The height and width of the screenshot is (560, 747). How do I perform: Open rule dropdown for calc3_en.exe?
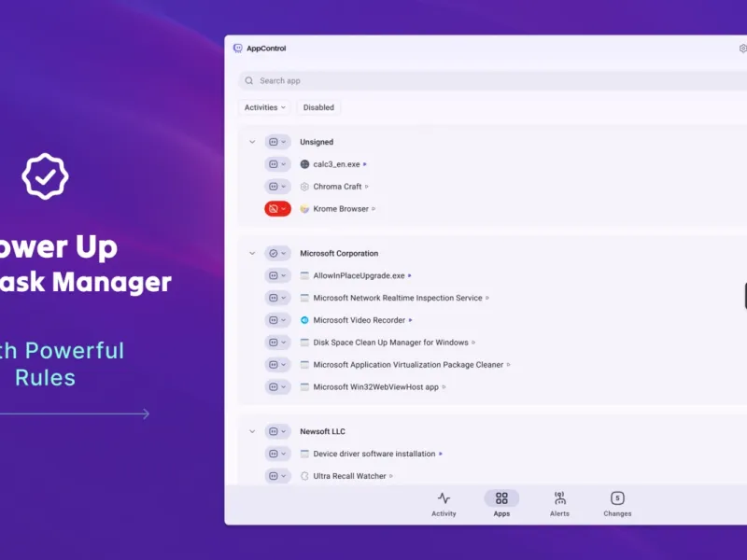(x=277, y=164)
